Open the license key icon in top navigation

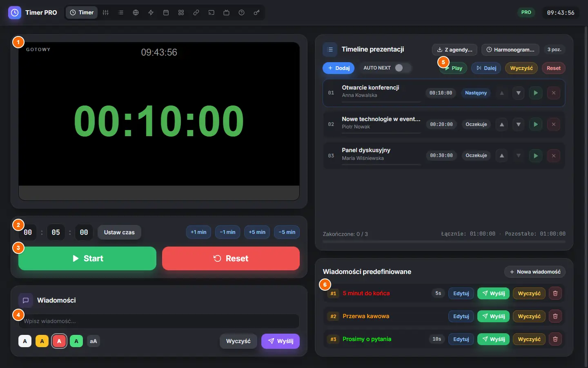coord(257,13)
